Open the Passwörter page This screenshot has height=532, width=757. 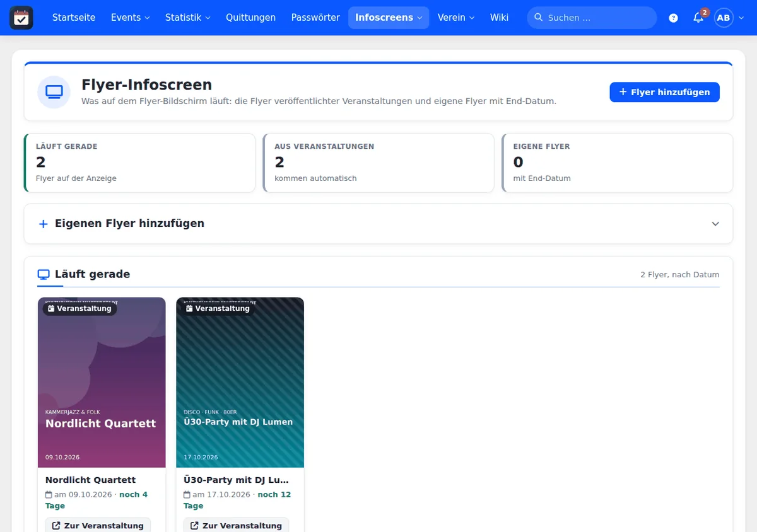pos(315,18)
